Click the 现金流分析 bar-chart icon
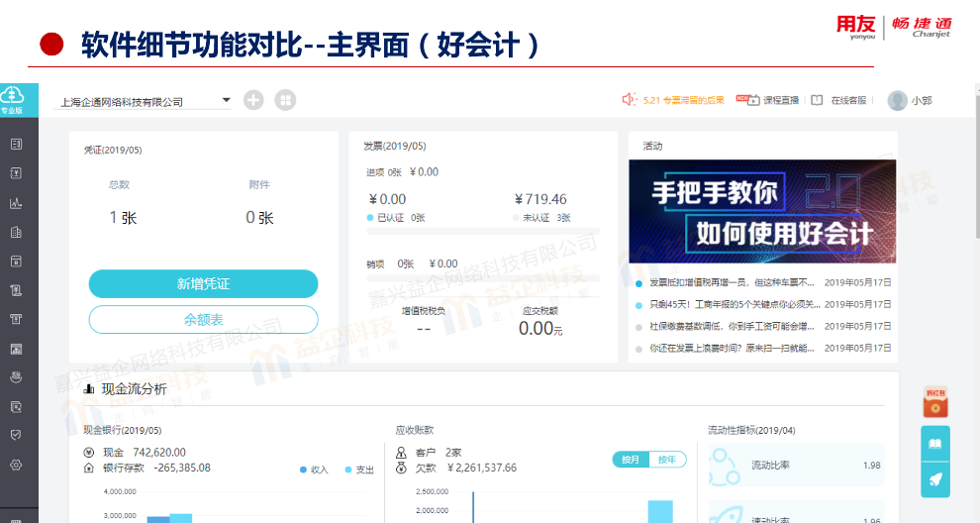 click(x=89, y=389)
